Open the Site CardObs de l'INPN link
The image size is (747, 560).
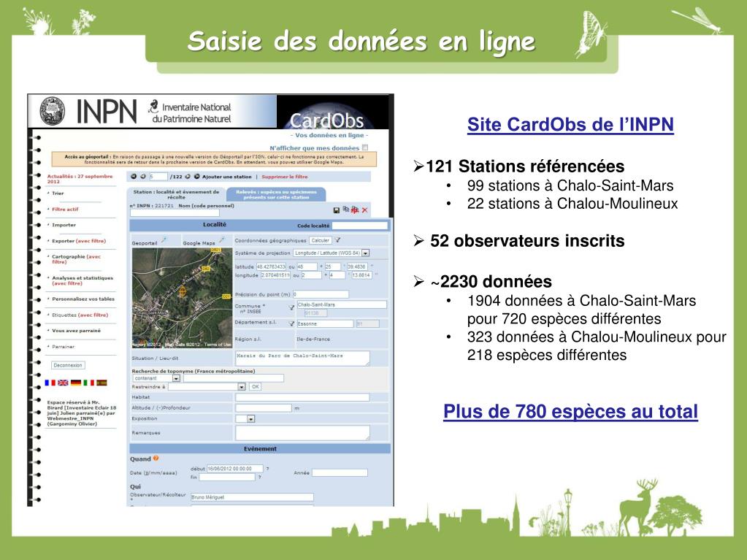click(x=570, y=124)
